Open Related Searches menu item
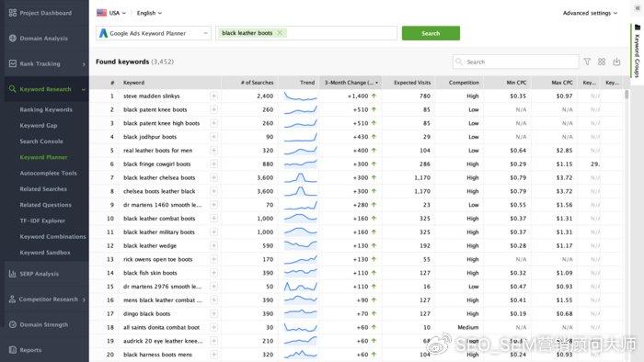The width and height of the screenshot is (644, 362). pos(43,189)
